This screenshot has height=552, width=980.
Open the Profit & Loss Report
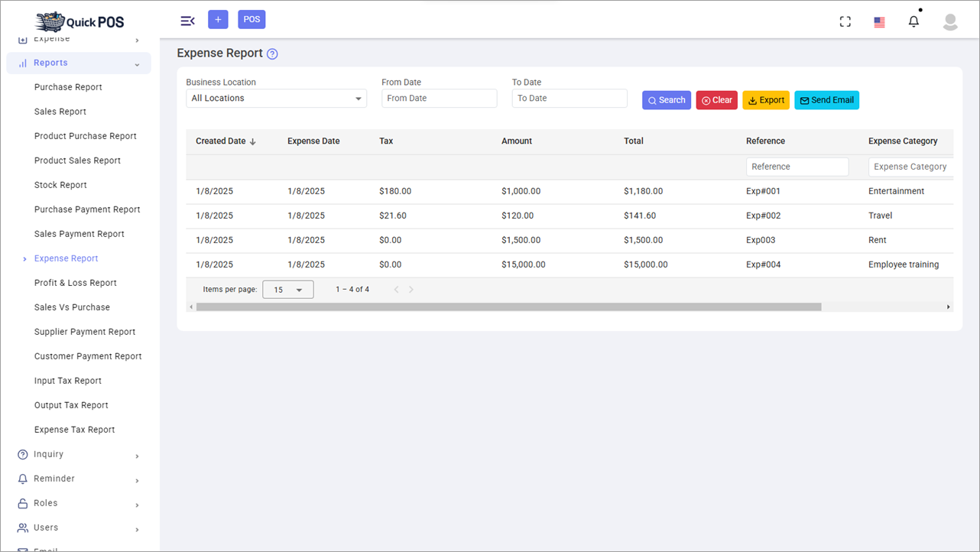[x=74, y=282]
